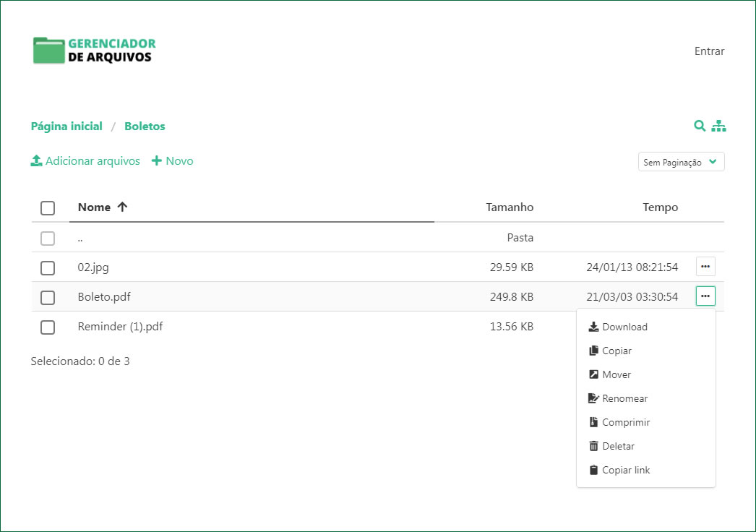
Task: Collapse the three-dot menu for Boleto.pdf
Action: point(705,296)
